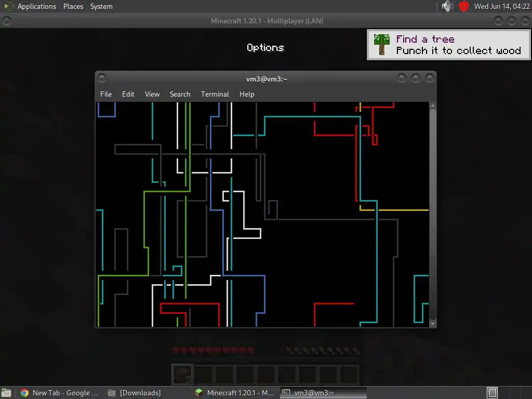Click the terminal scrollbar down arrow
532x399 pixels.
[433, 324]
